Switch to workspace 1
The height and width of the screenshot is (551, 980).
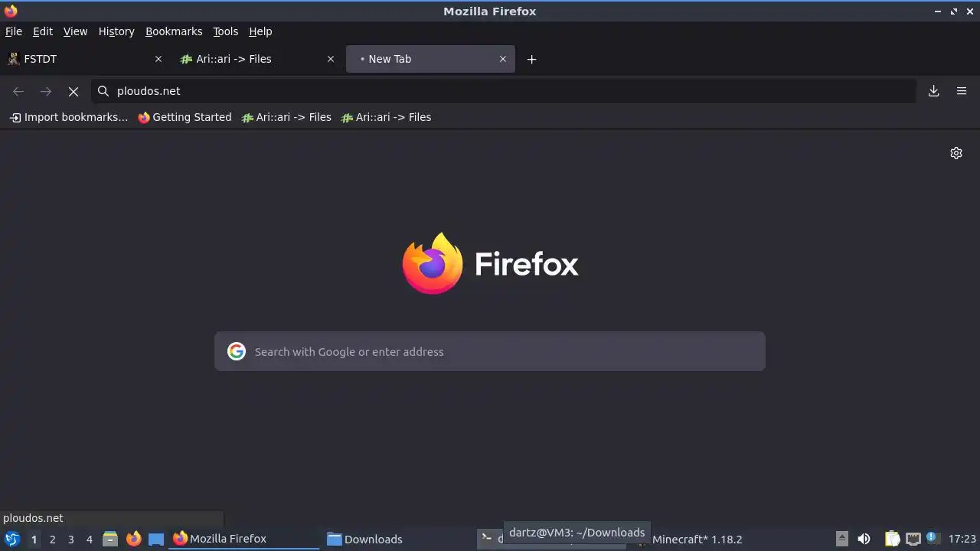pyautogui.click(x=34, y=540)
